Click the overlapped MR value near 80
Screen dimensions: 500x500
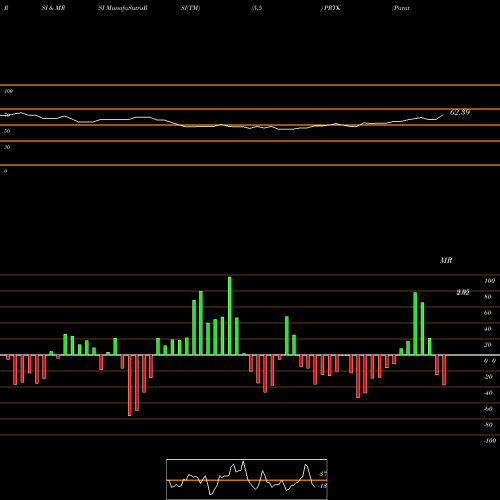(x=463, y=292)
